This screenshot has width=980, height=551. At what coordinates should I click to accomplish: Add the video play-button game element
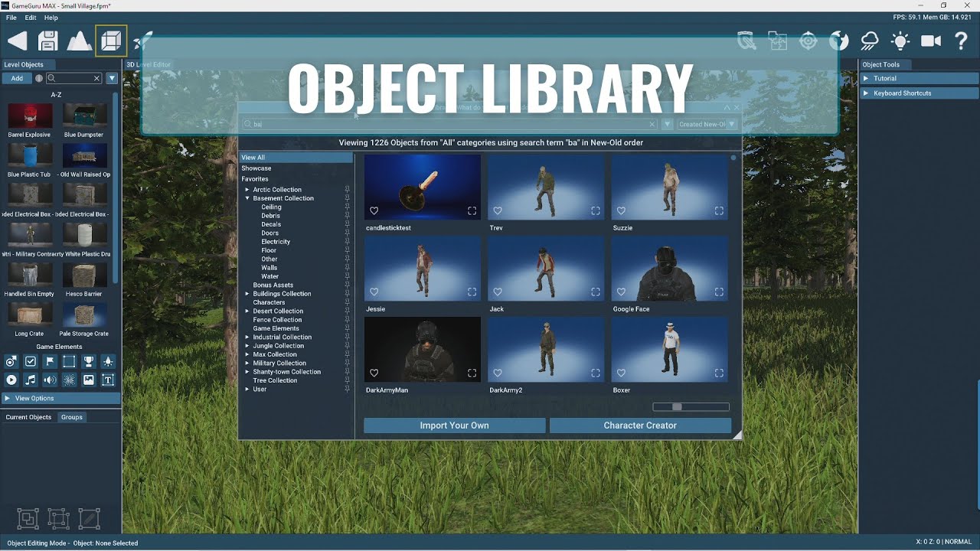(x=11, y=380)
